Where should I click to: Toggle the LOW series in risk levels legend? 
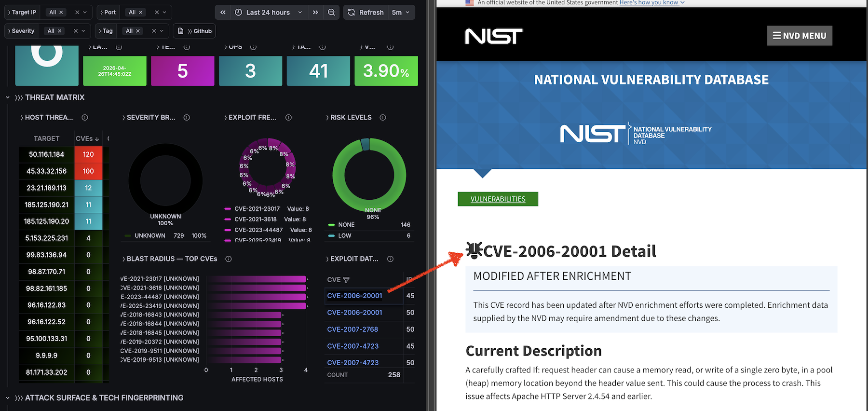click(344, 236)
